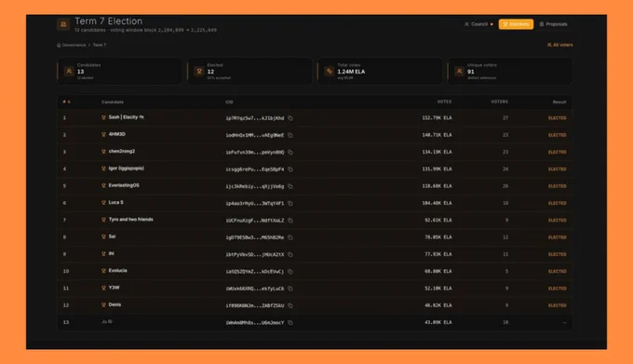Click the VOTERS column header
Screen dimensions: 633x364
(499, 101)
